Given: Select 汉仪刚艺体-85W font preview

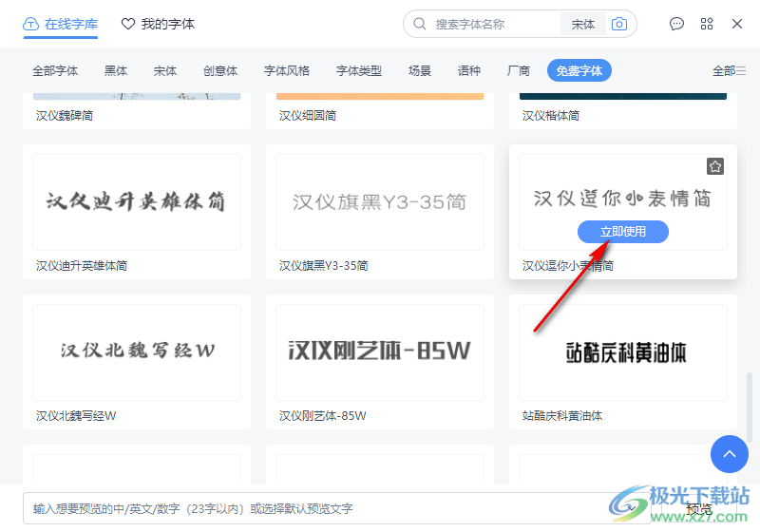Looking at the screenshot, I should click(380, 352).
